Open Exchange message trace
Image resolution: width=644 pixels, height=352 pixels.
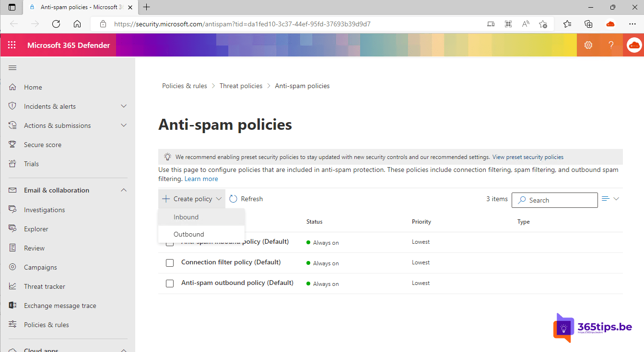(x=59, y=305)
